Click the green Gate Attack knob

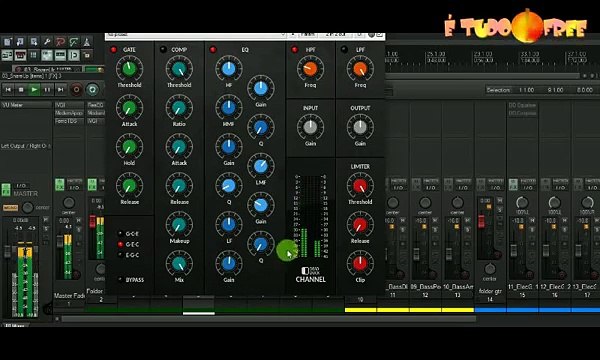pos(129,108)
